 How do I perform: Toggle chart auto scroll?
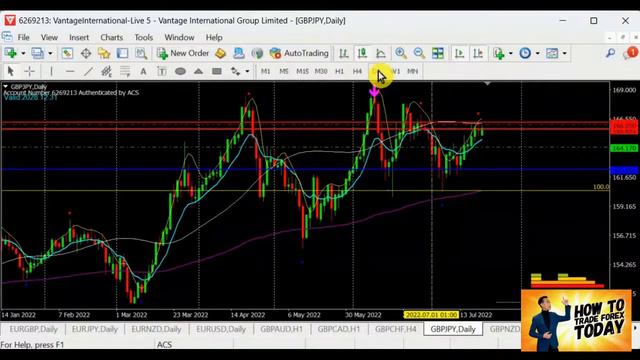pos(460,53)
